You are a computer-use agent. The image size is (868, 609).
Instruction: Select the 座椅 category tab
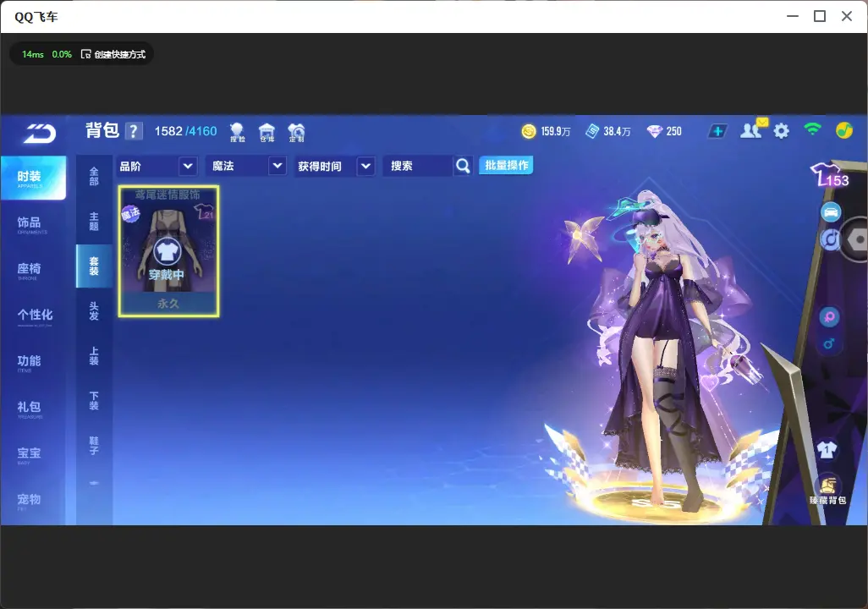click(33, 270)
